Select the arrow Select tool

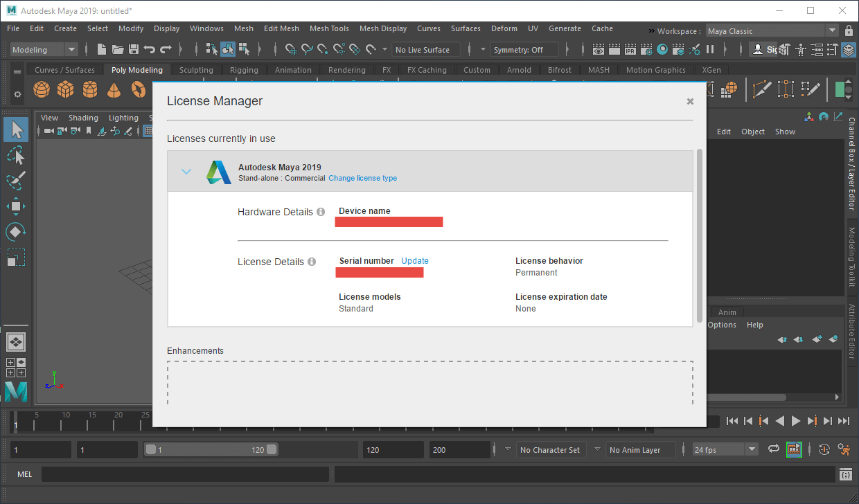15,129
